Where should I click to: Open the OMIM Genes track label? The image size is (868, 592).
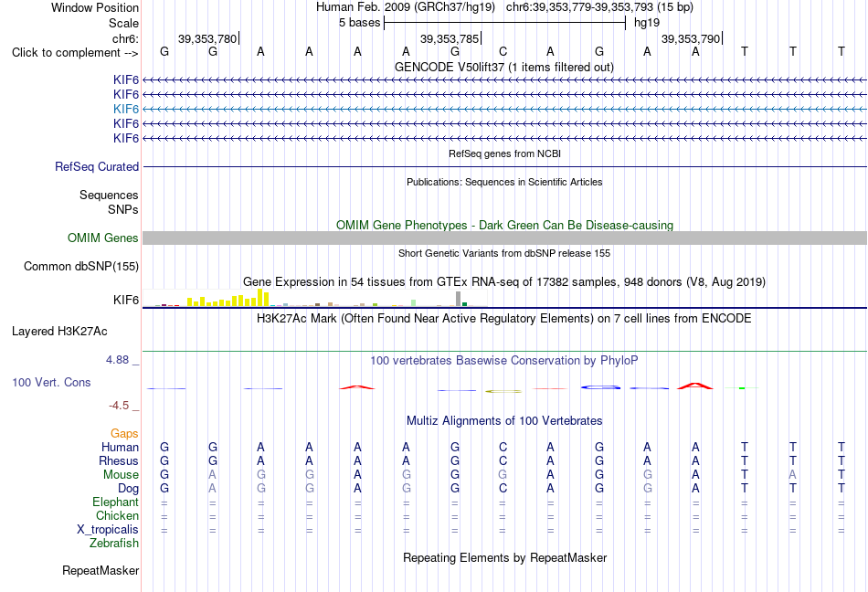(103, 238)
